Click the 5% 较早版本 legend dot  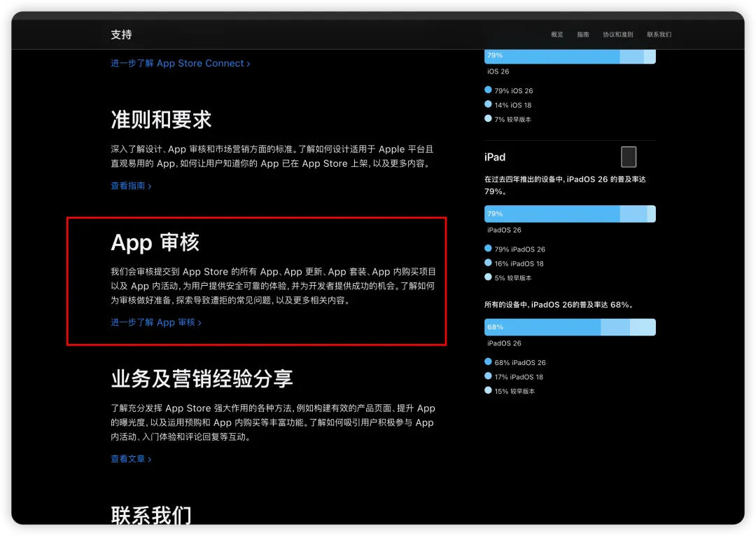(488, 277)
